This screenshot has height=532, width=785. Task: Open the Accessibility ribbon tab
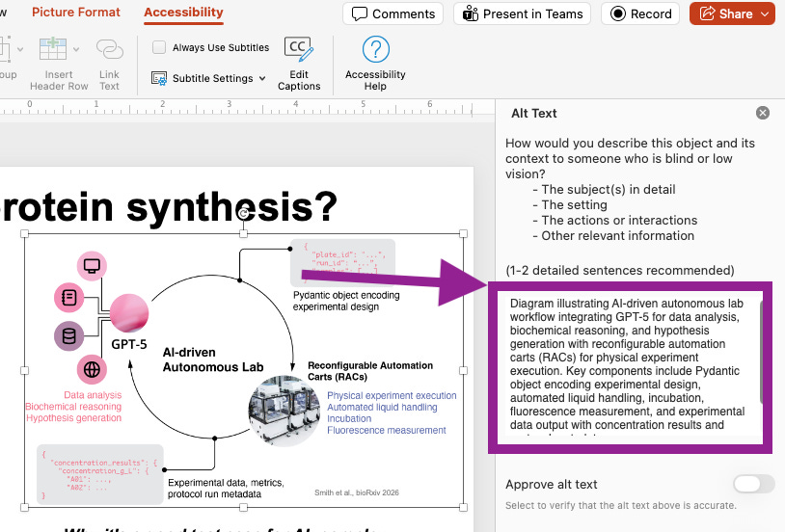[184, 13]
